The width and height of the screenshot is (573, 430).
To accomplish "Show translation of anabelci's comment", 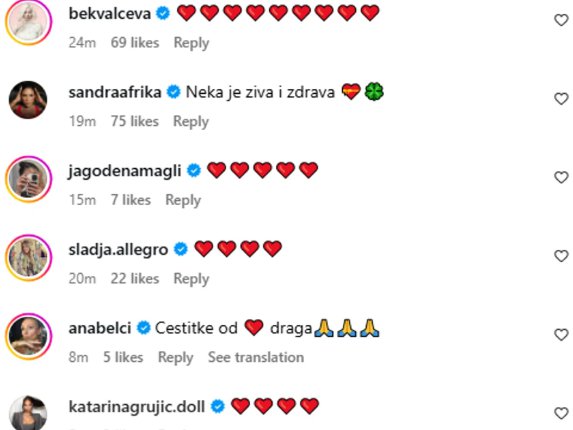I will (x=256, y=357).
